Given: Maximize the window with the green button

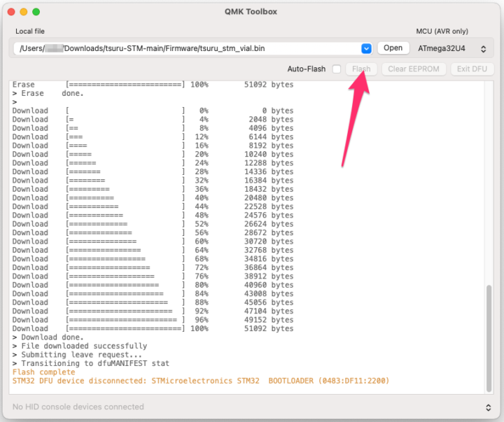Looking at the screenshot, I should point(36,12).
